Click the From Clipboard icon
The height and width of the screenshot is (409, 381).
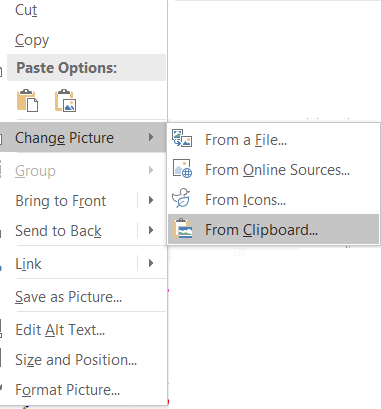tap(183, 228)
